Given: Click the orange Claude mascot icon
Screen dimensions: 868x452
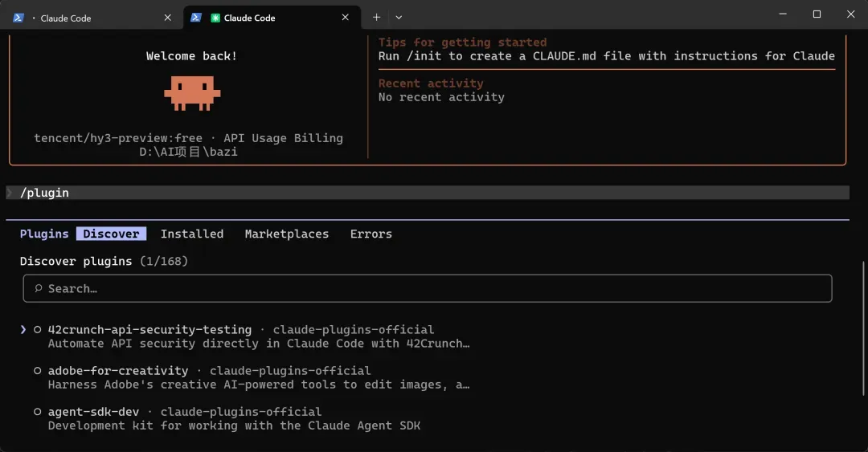Looking at the screenshot, I should click(192, 93).
